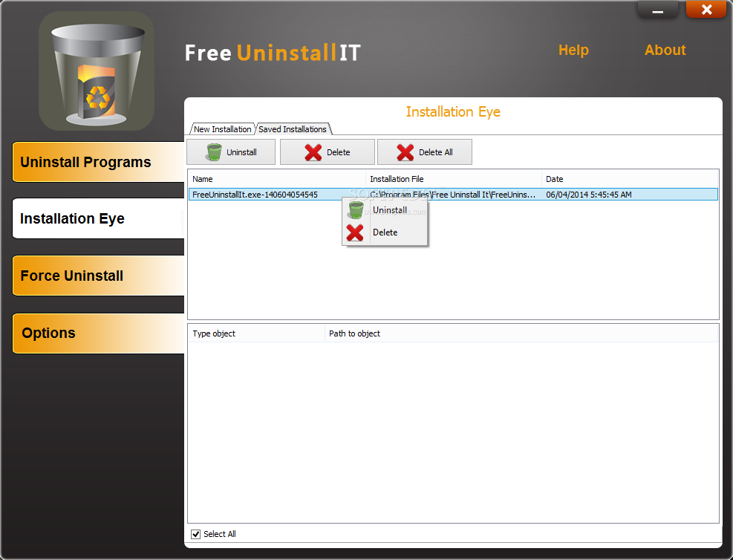Sort by the Name column header
Viewport: 733px width, 560px height.
coord(277,179)
